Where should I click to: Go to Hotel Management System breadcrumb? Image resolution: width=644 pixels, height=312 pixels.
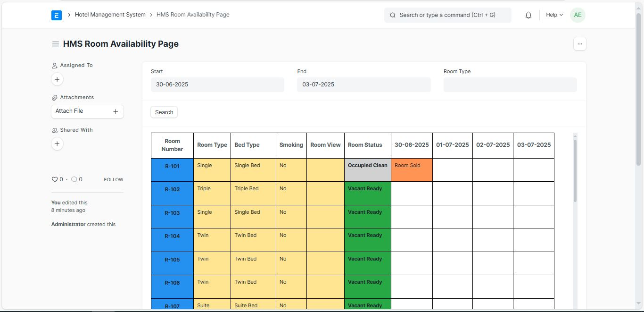pos(110,15)
